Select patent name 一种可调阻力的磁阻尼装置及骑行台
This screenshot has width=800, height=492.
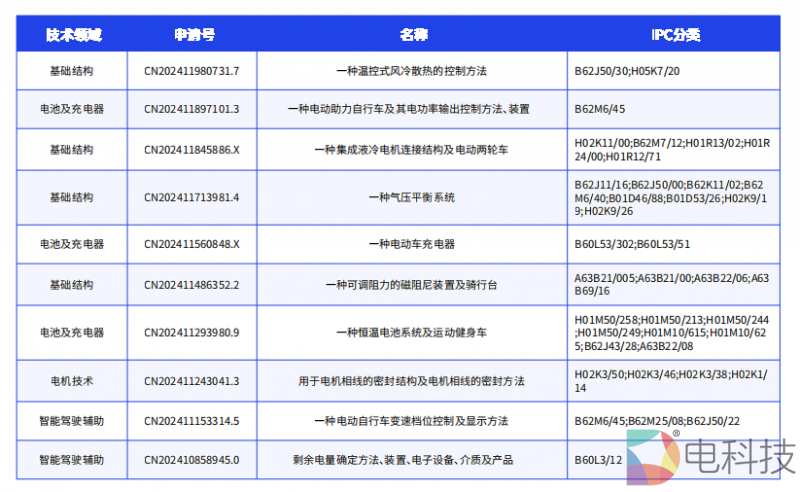tap(411, 285)
